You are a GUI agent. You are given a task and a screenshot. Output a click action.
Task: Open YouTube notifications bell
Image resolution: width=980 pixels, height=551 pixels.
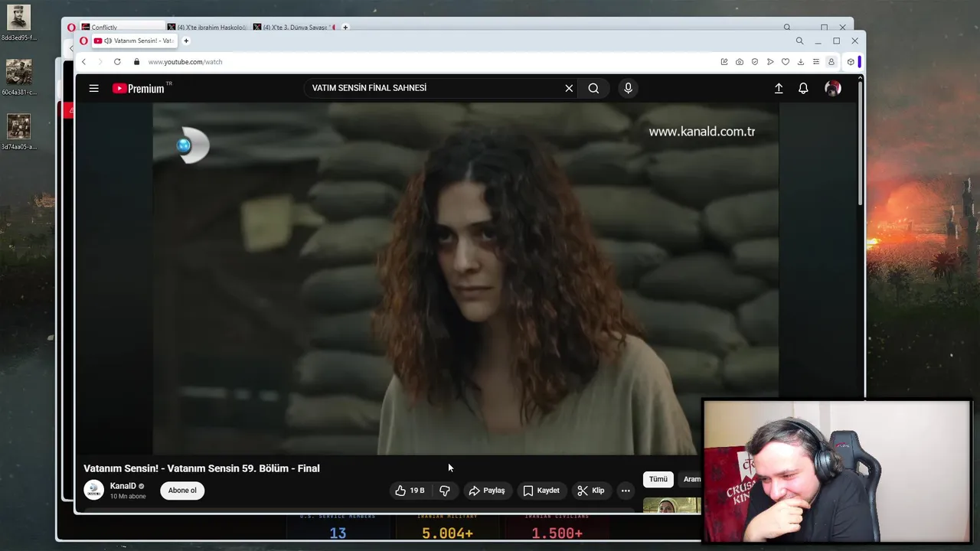pos(803,88)
